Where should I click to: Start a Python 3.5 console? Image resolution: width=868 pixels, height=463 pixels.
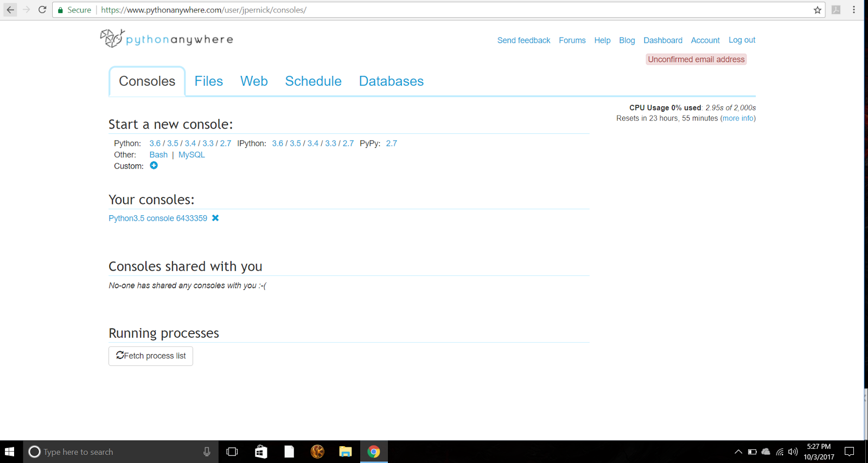[173, 144]
